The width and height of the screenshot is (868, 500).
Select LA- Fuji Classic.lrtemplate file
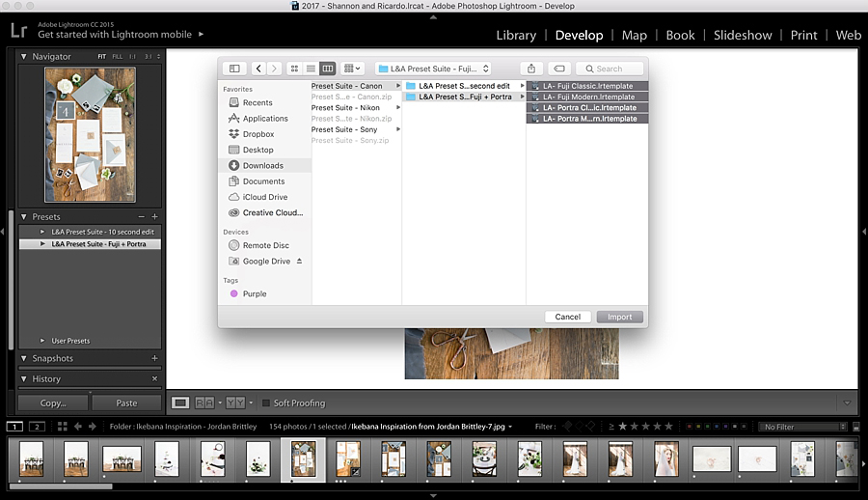tap(587, 86)
